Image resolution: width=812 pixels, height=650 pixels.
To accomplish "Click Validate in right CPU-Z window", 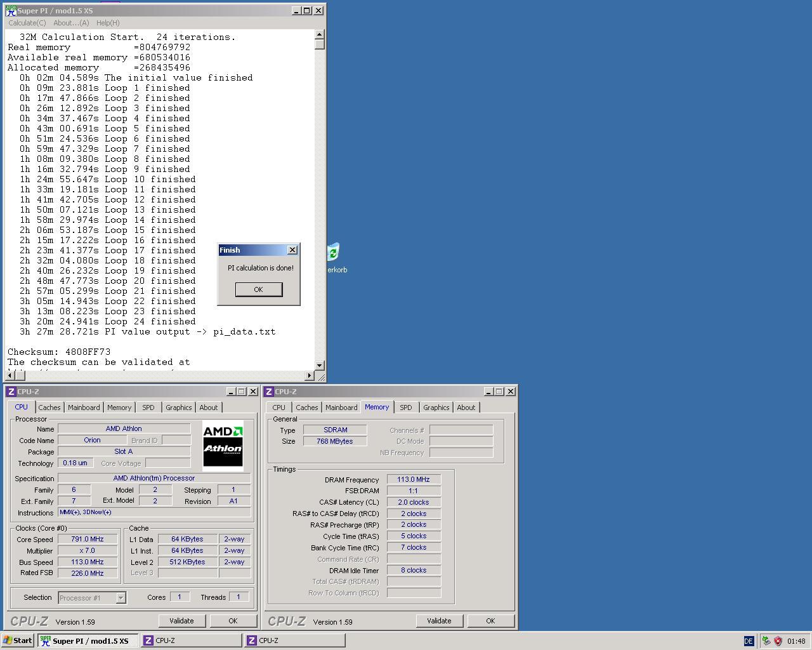I will 439,621.
